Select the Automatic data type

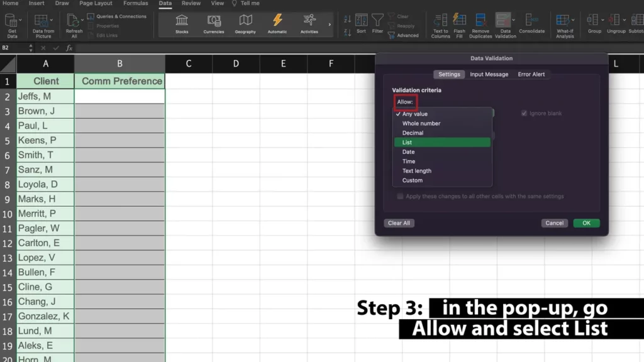pos(277,25)
